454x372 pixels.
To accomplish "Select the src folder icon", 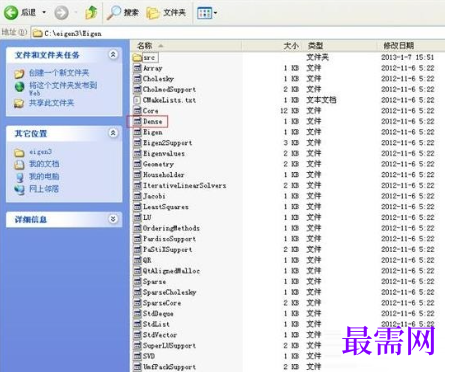I will (137, 57).
